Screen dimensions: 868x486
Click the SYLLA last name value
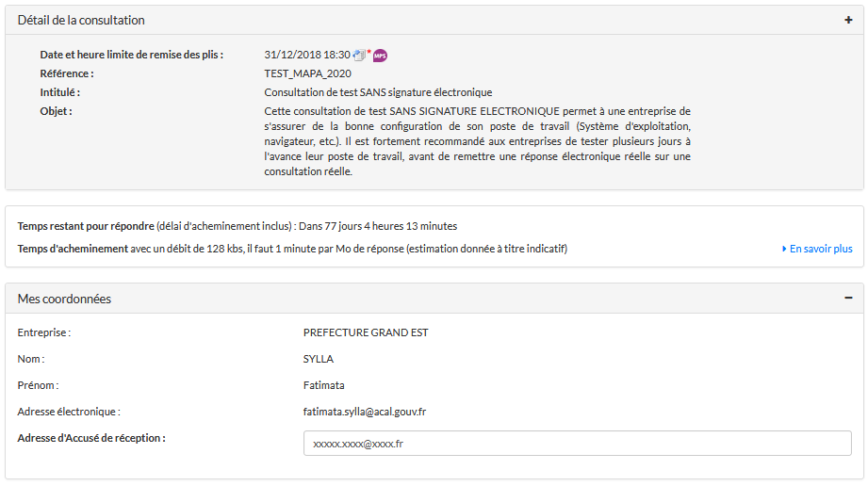coord(319,359)
